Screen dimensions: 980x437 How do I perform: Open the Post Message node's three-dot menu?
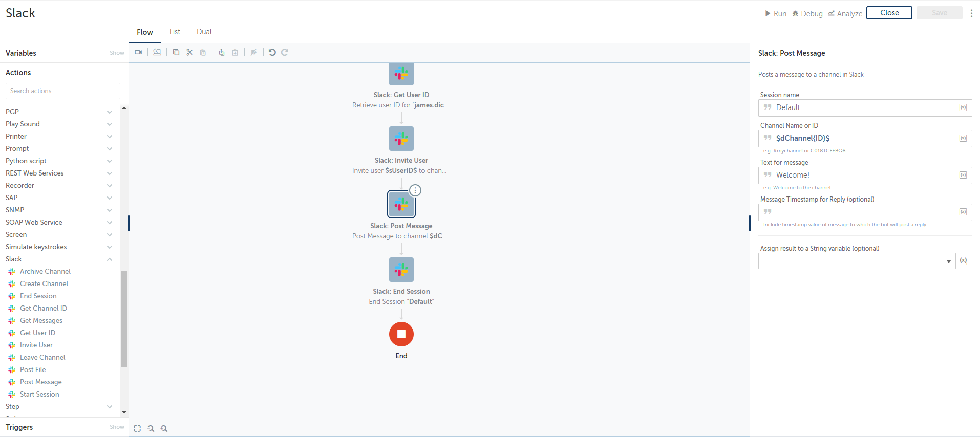(x=415, y=190)
